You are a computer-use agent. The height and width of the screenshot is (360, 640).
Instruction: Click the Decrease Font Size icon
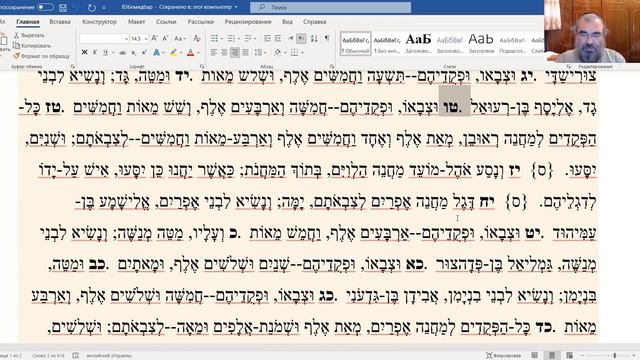[x=165, y=38]
